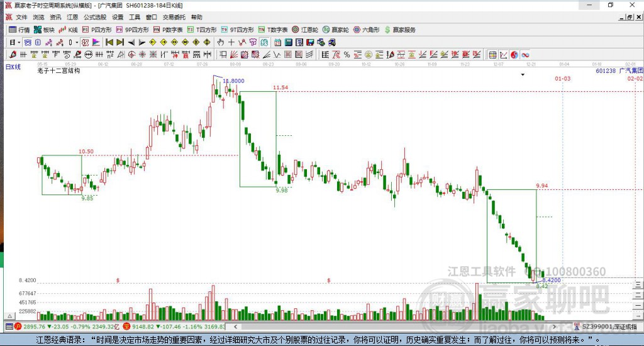Image resolution: width=644 pixels, height=346 pixels.
Task: Open the 交易委托 menu
Action: 174,17
